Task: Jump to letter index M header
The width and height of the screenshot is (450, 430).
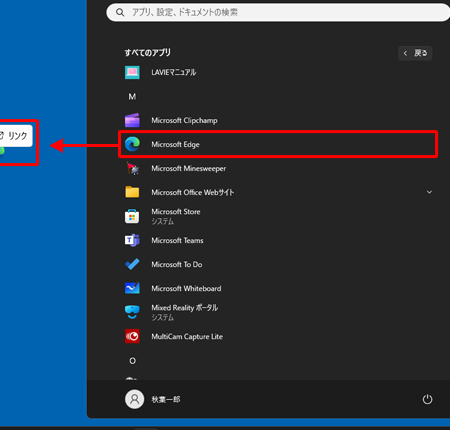Action: (x=132, y=97)
